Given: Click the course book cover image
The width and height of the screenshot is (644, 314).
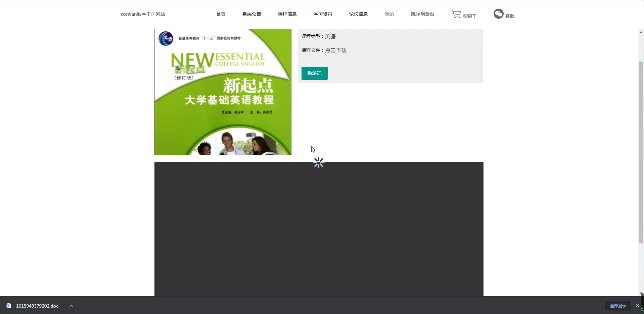Looking at the screenshot, I should (x=223, y=92).
